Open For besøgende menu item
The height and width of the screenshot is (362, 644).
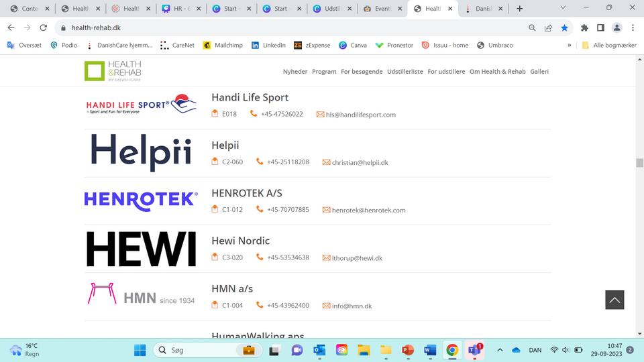coord(362,72)
